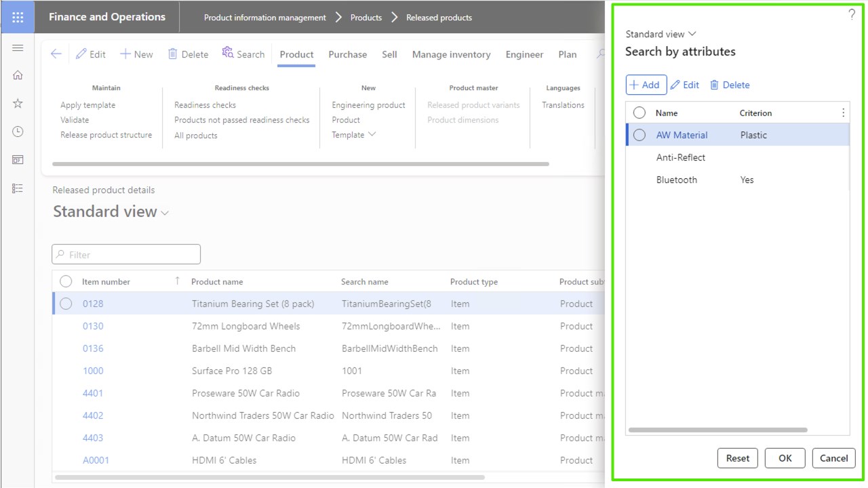Click the Cancel button
The width and height of the screenshot is (868, 488).
pos(833,458)
